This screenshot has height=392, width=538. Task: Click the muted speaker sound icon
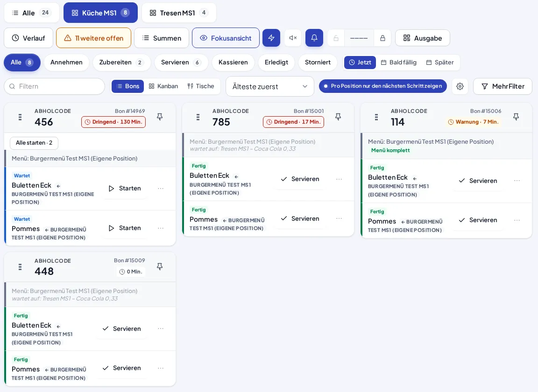[293, 38]
